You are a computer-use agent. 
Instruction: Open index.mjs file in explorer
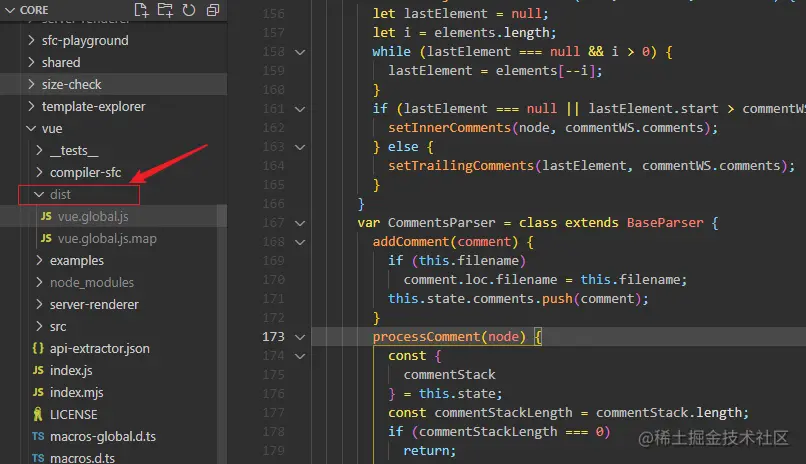76,393
